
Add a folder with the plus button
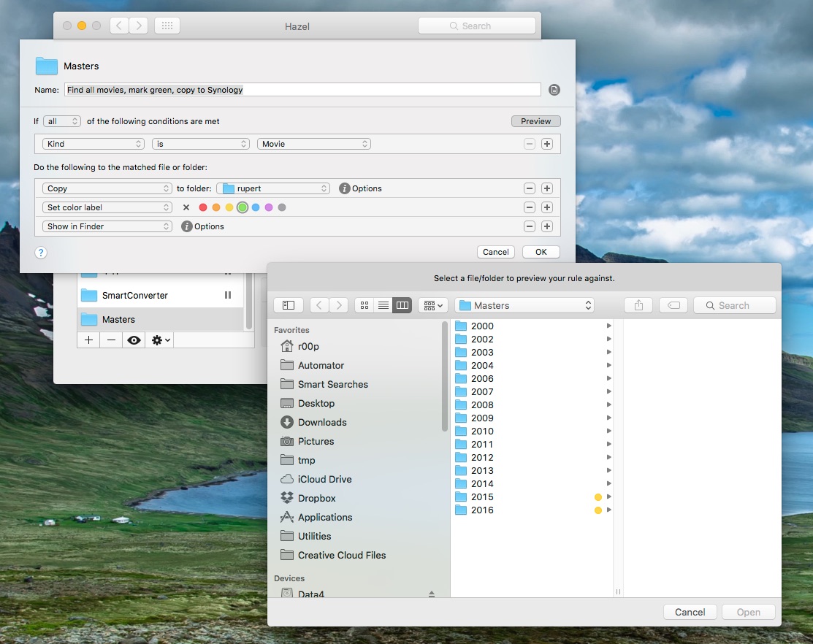(x=88, y=340)
